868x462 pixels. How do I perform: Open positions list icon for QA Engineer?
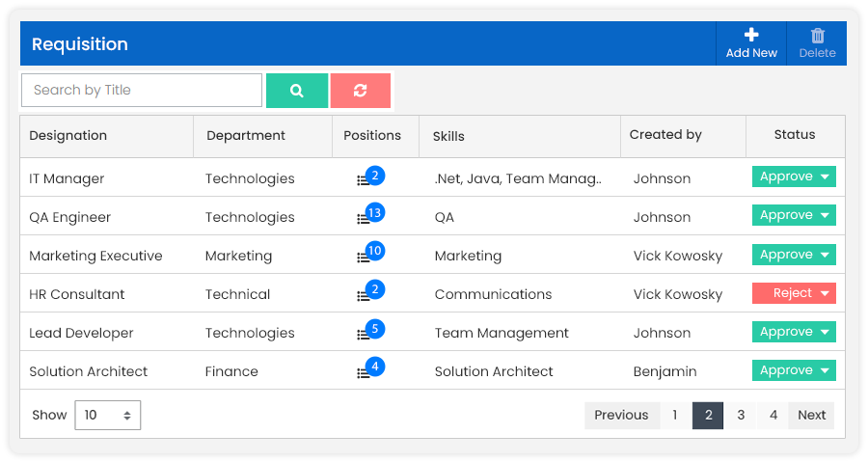point(364,219)
